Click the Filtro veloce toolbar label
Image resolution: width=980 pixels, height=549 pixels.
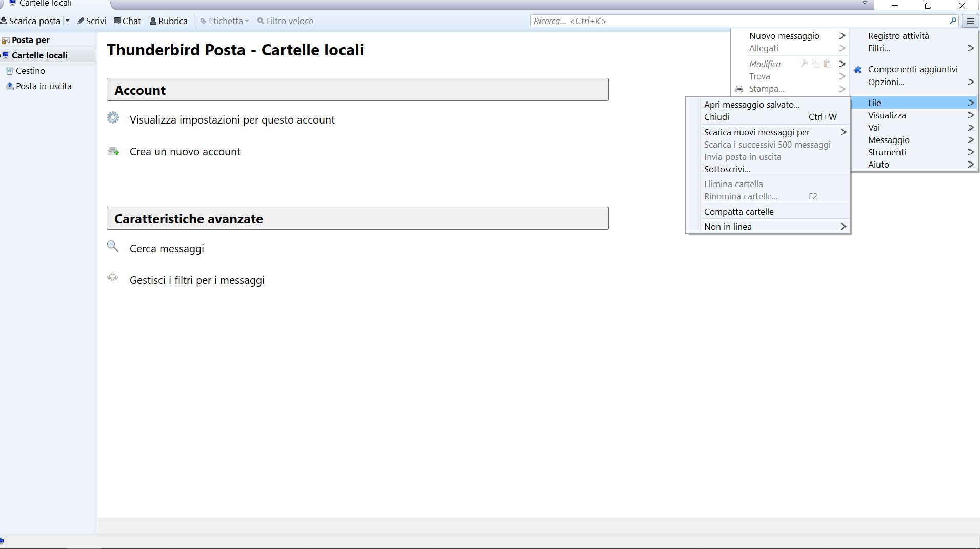(x=290, y=21)
